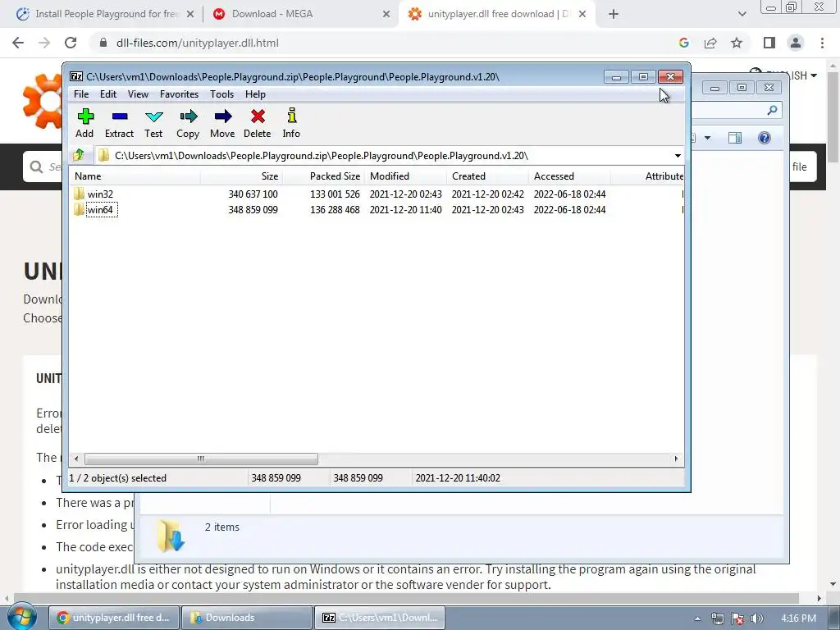Open the Windows Start button

(21, 617)
